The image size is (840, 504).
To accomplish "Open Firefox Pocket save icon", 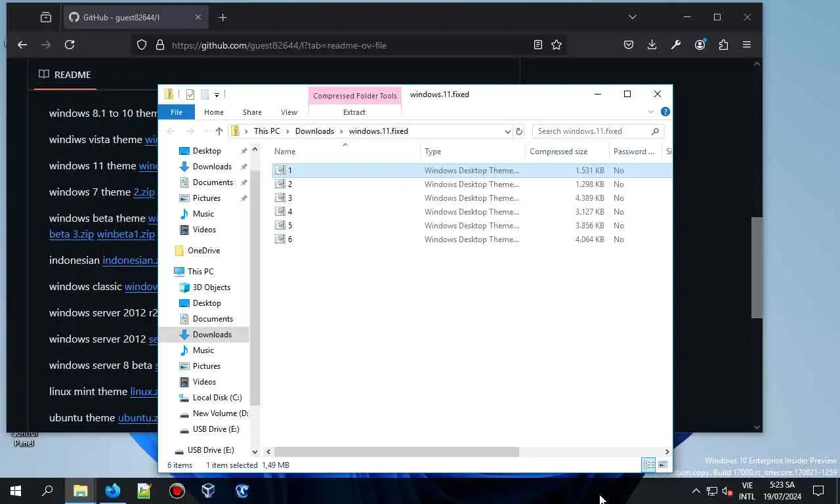I will click(x=629, y=45).
